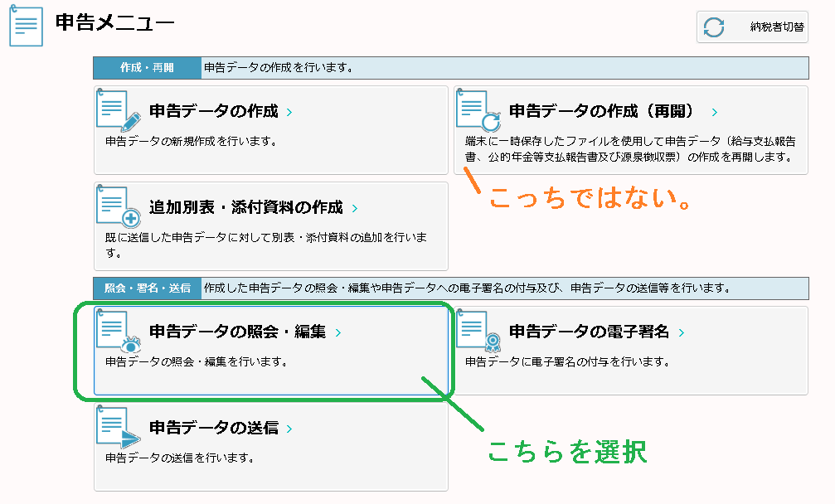Image resolution: width=835 pixels, height=504 pixels.
Task: Select the 作成・再開 section header
Action: point(147,68)
